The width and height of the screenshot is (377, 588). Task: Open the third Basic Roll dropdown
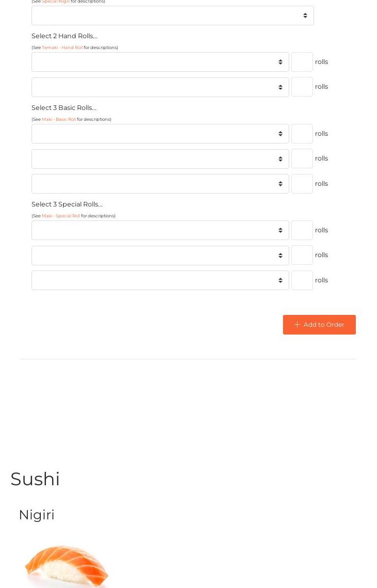click(x=160, y=184)
